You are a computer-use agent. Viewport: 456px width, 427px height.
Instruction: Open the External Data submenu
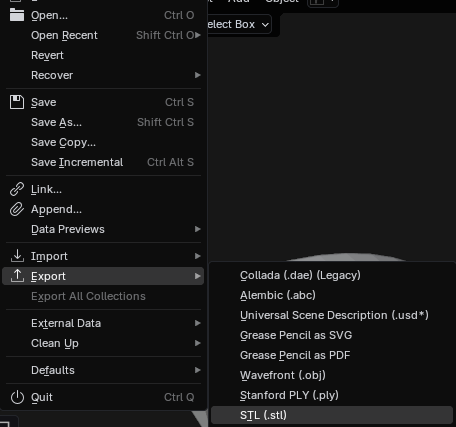pyautogui.click(x=103, y=323)
